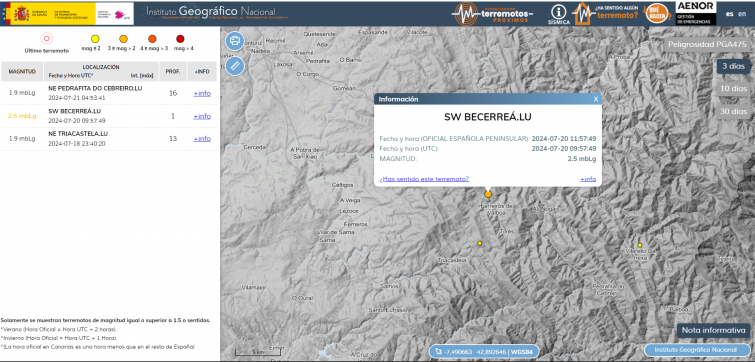Click the coordinates WGS84 display bar
Viewport: 755px width, 362px height.
coord(483,351)
